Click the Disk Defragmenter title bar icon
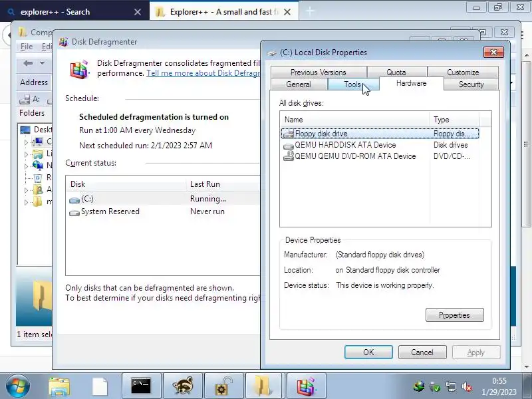 pyautogui.click(x=63, y=42)
